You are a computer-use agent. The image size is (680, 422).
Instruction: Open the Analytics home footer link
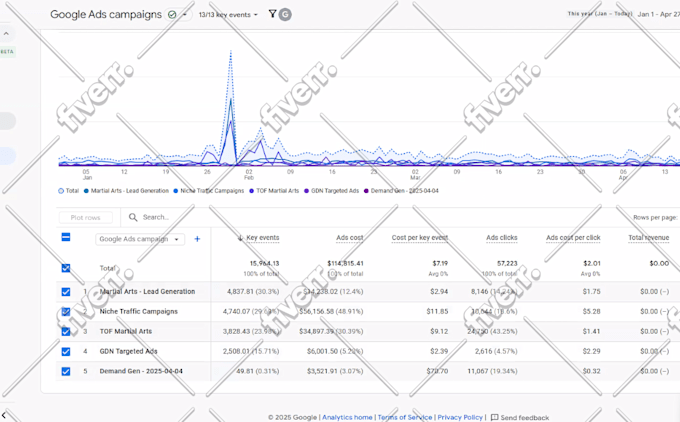pyautogui.click(x=347, y=417)
